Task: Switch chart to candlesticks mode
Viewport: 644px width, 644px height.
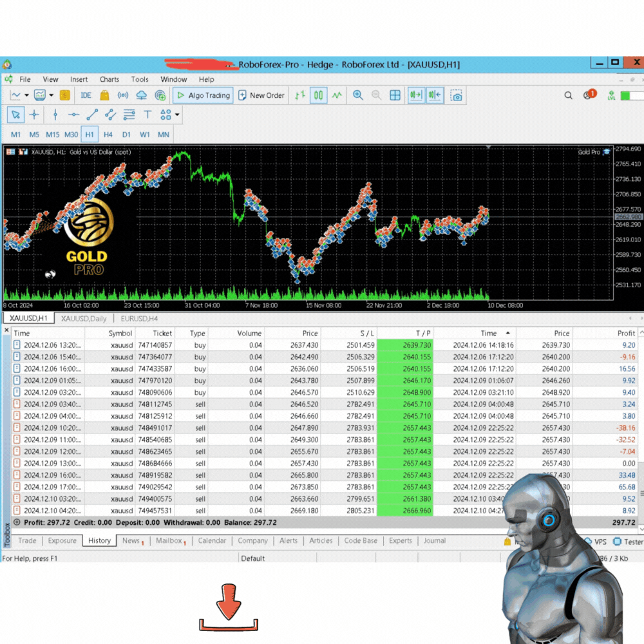Action: (318, 95)
